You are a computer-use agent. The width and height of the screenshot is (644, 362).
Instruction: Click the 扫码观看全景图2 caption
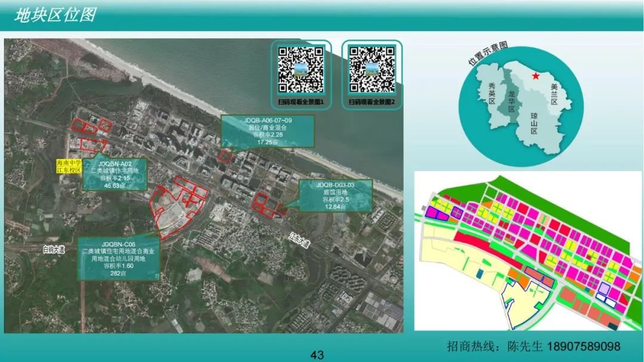(372, 102)
